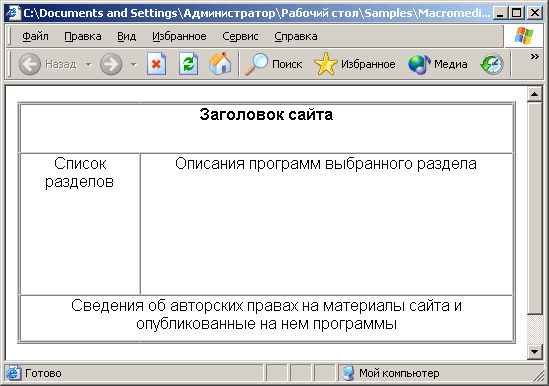Open the Вид menu

(126, 36)
